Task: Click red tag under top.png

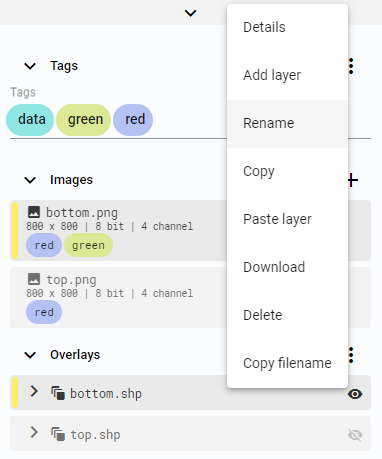Action: click(44, 312)
